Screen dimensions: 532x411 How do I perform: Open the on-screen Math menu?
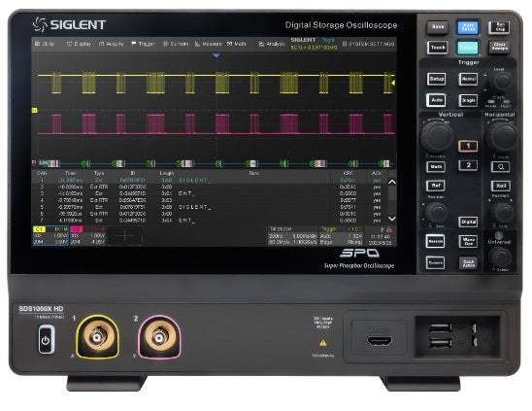237,44
